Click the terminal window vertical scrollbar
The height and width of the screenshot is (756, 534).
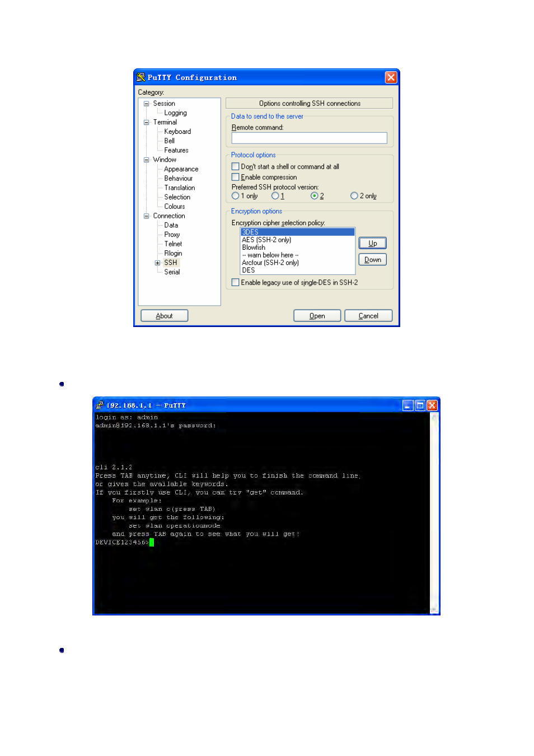click(x=434, y=513)
